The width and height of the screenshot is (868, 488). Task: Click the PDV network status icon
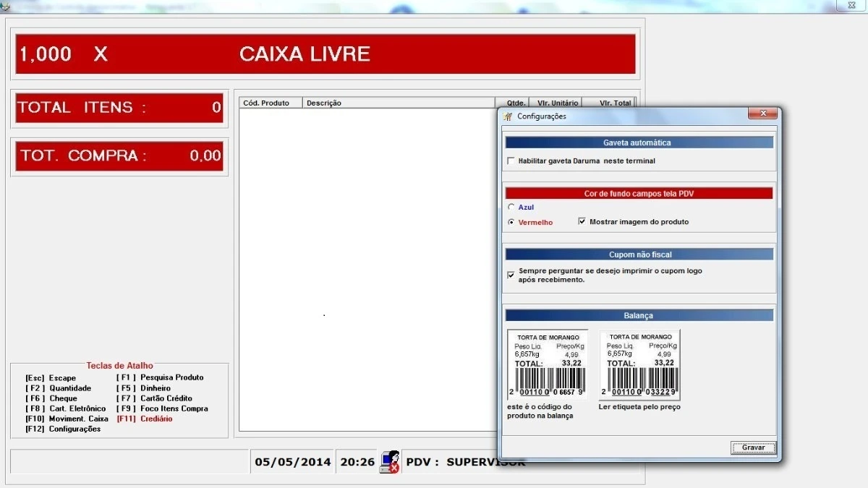click(389, 462)
